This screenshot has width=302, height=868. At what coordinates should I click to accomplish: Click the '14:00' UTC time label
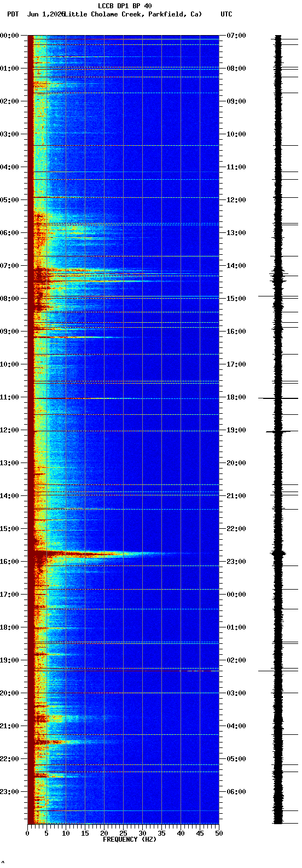236,266
